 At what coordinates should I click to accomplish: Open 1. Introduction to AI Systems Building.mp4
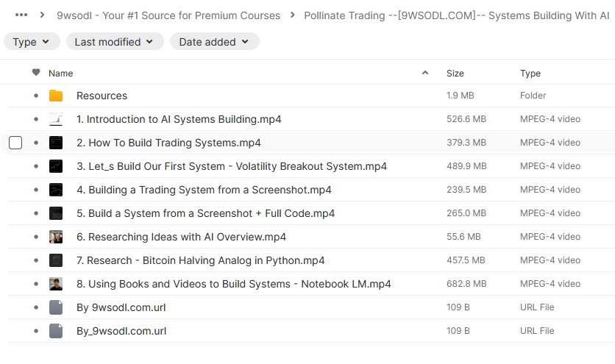tap(179, 119)
